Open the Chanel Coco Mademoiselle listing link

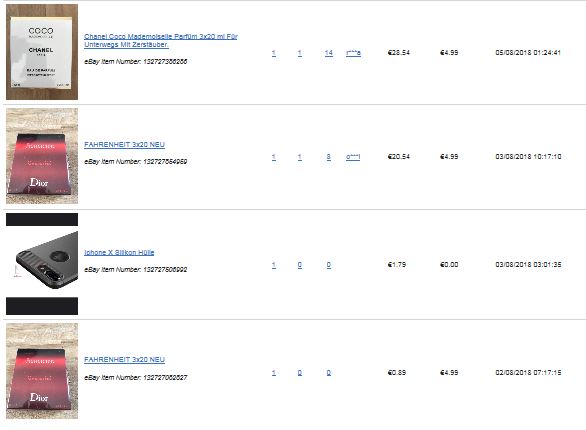tap(161, 40)
